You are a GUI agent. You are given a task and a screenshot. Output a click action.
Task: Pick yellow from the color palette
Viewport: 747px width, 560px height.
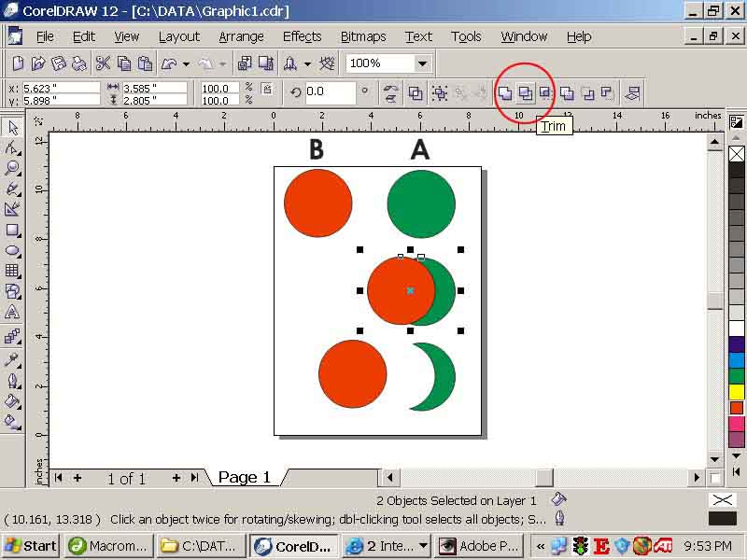pos(737,392)
